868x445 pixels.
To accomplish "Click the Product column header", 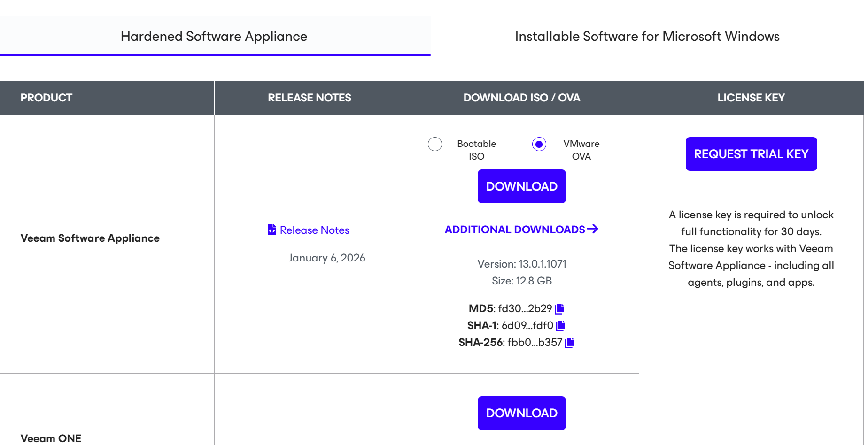I will pyautogui.click(x=46, y=98).
